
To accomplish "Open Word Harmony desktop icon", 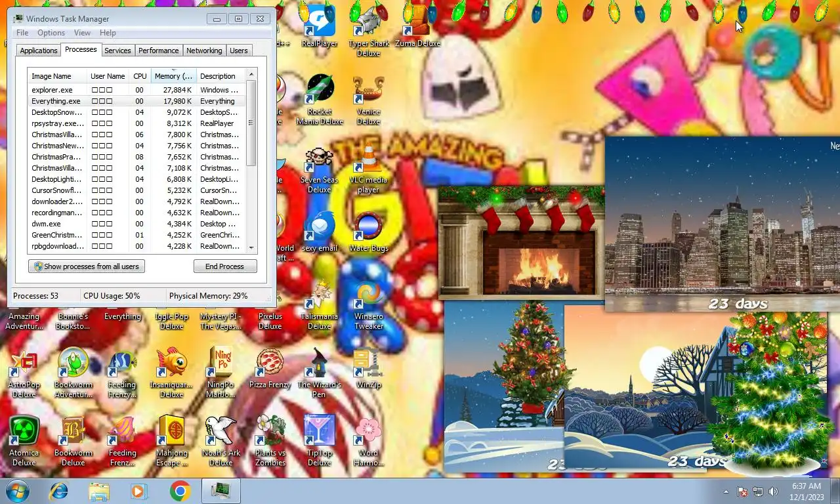I will (x=368, y=441).
